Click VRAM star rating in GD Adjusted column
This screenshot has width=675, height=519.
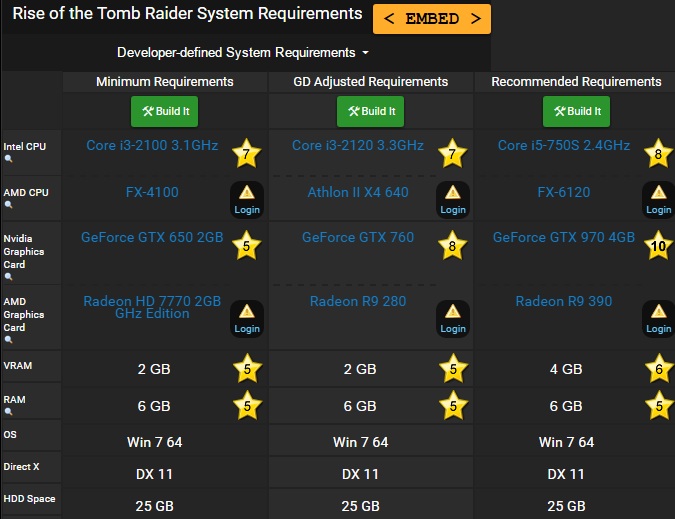[453, 368]
